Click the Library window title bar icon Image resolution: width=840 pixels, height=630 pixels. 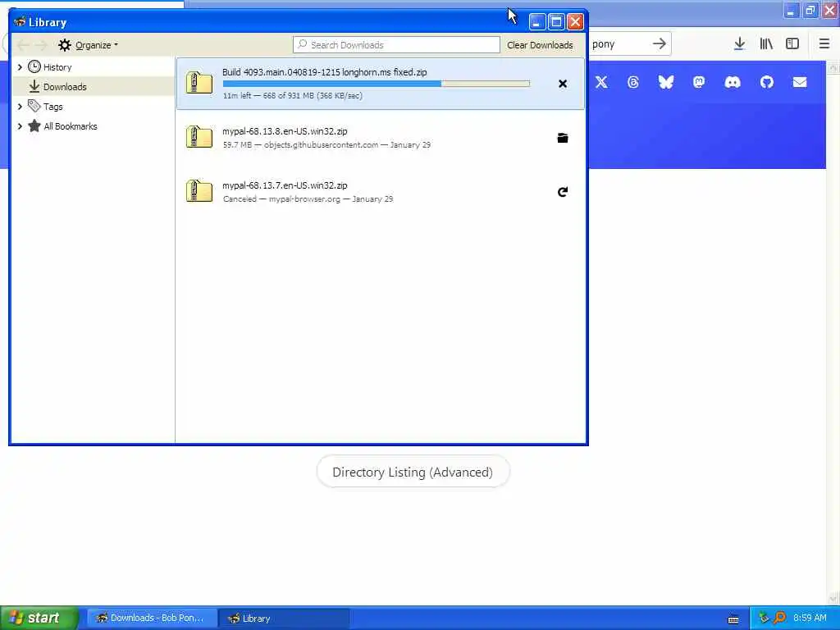(20, 22)
